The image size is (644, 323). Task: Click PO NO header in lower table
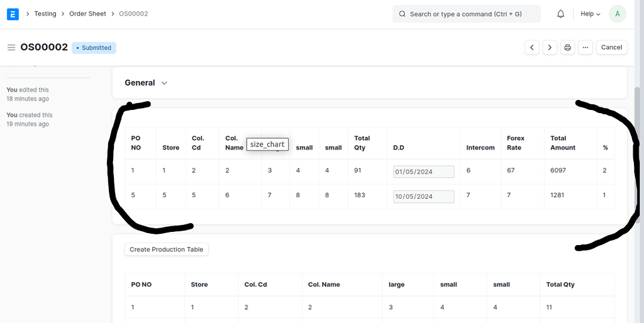[x=142, y=285]
